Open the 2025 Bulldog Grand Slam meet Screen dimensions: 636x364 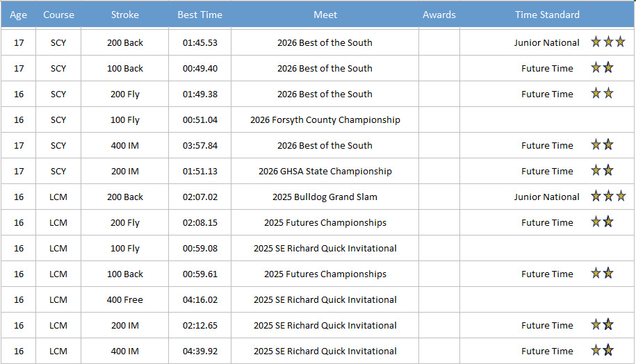tap(325, 197)
